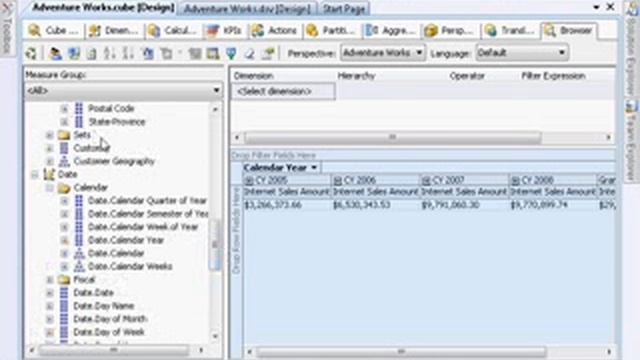This screenshot has width=640, height=360.
Task: Select Date.Calendar Quarter of Year
Action: 147,201
